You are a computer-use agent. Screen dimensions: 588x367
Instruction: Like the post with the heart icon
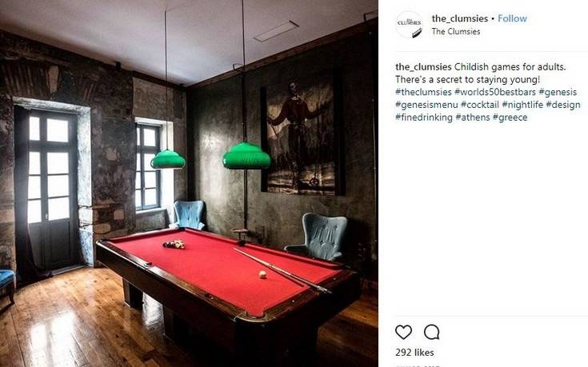click(x=403, y=332)
